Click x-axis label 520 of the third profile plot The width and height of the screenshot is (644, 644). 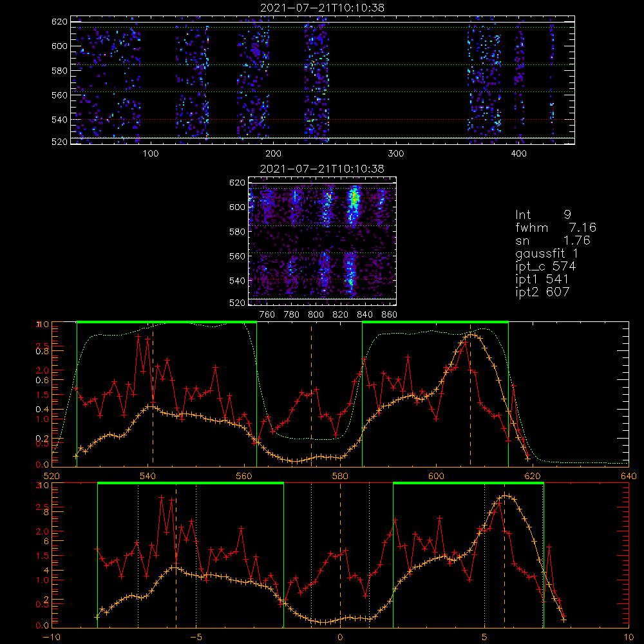[52, 477]
